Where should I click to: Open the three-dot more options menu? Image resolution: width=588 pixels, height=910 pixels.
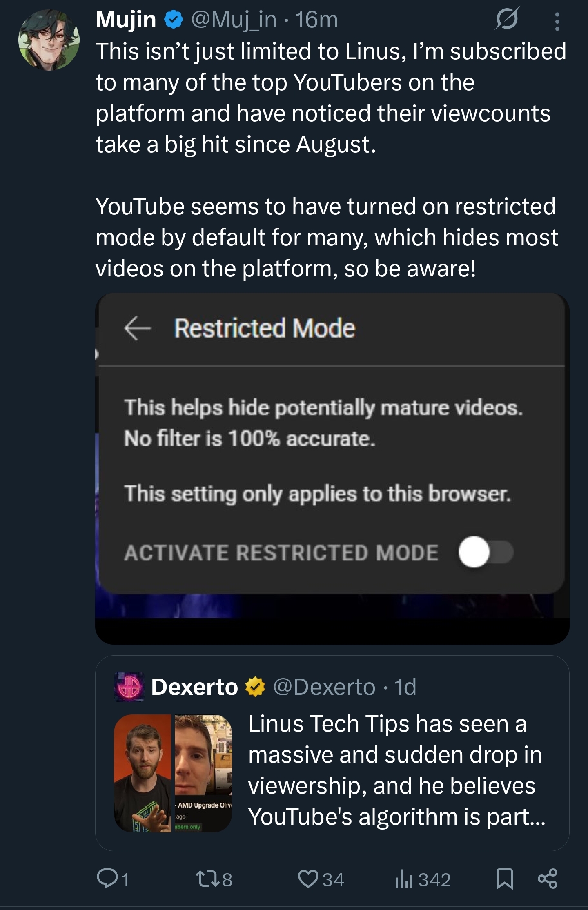click(557, 21)
